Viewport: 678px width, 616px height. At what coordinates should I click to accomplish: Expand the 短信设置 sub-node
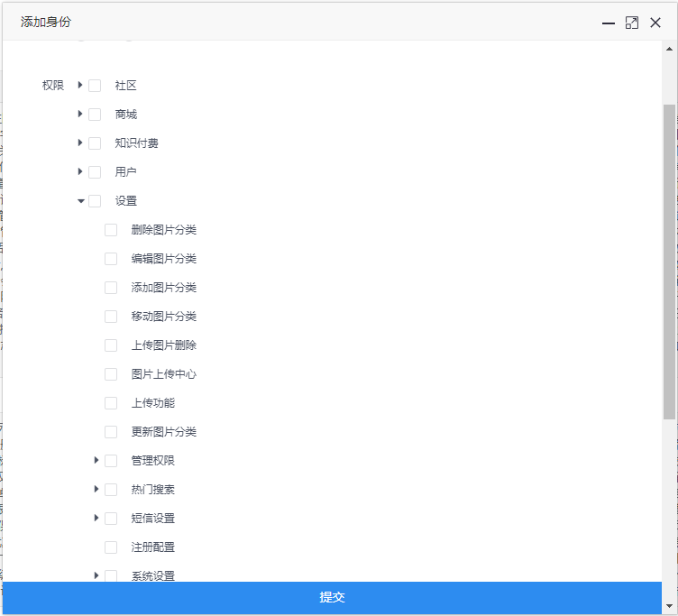pos(96,518)
